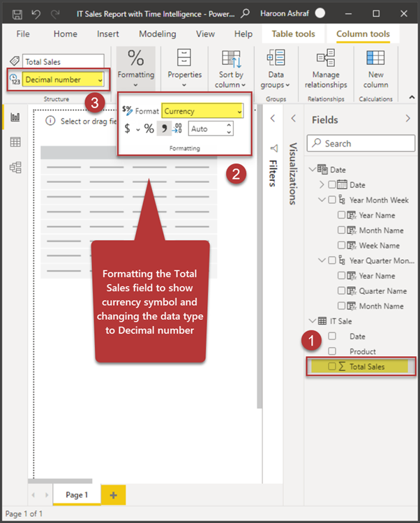Open the Table tools tab
This screenshot has height=523, width=420.
click(293, 34)
